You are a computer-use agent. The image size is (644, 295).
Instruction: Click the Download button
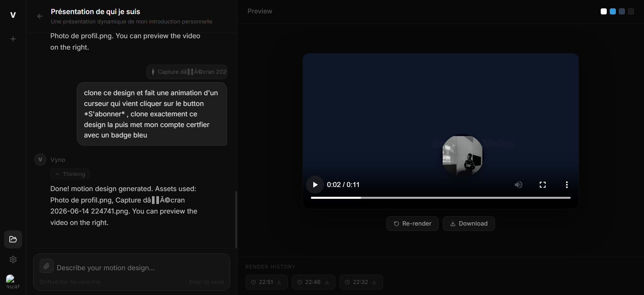pyautogui.click(x=469, y=224)
